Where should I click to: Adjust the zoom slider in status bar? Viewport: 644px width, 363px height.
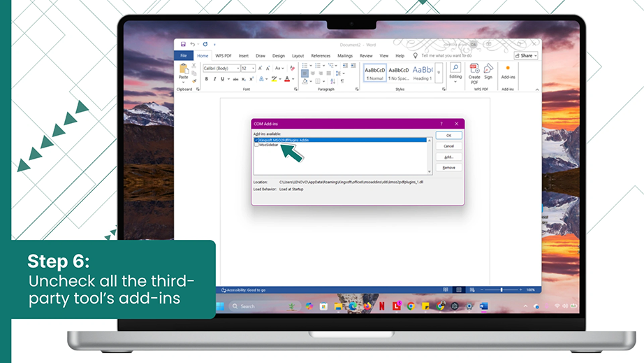(x=502, y=290)
